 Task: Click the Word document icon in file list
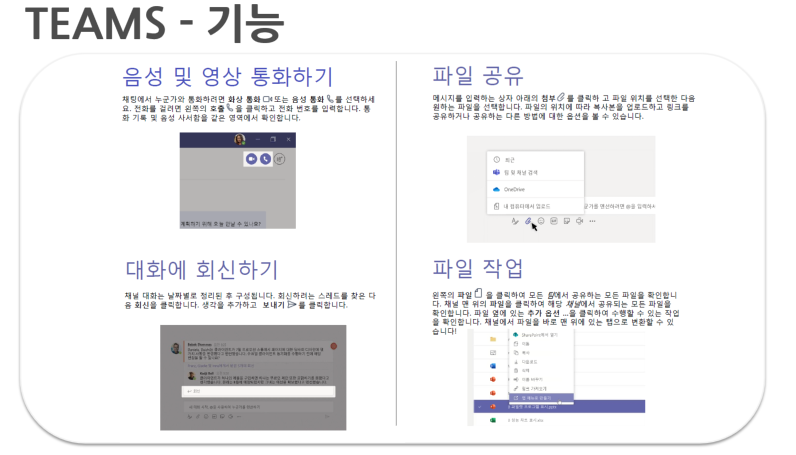point(493,366)
